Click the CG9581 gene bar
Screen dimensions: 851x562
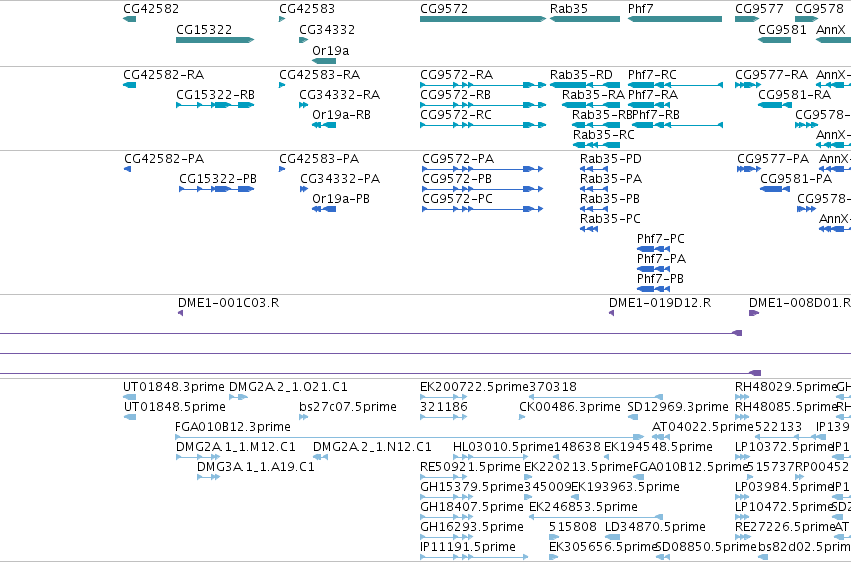pos(774,40)
